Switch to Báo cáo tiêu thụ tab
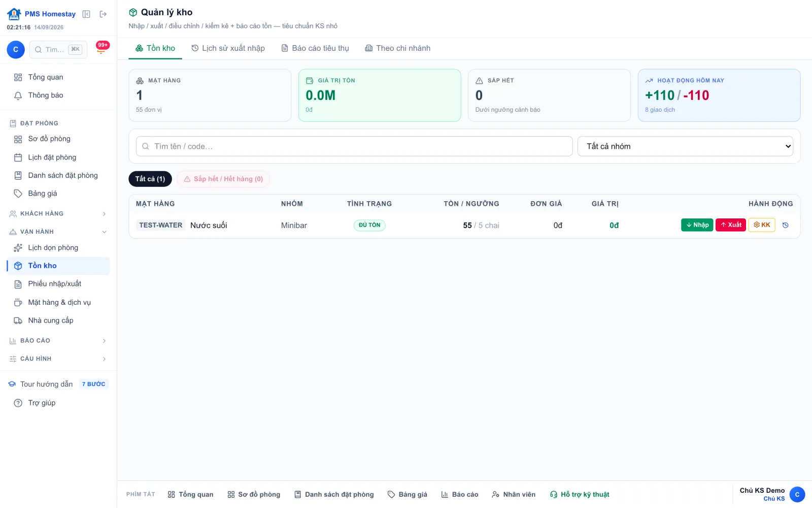 click(x=315, y=48)
